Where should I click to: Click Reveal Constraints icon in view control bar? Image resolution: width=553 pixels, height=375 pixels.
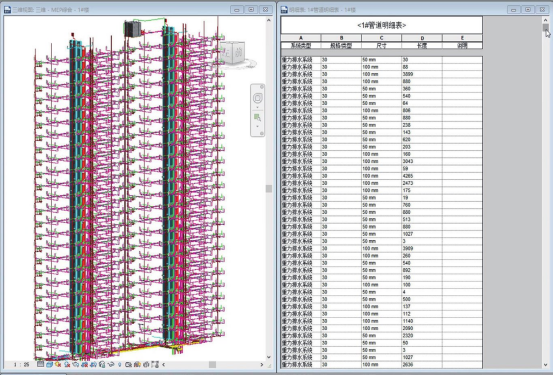pos(155,364)
